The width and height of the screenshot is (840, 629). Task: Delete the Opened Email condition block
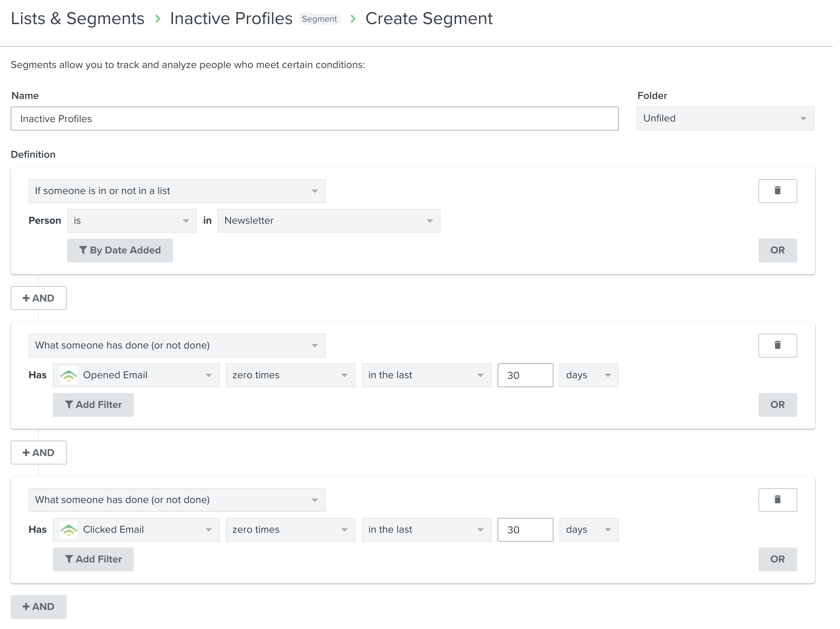pos(778,346)
